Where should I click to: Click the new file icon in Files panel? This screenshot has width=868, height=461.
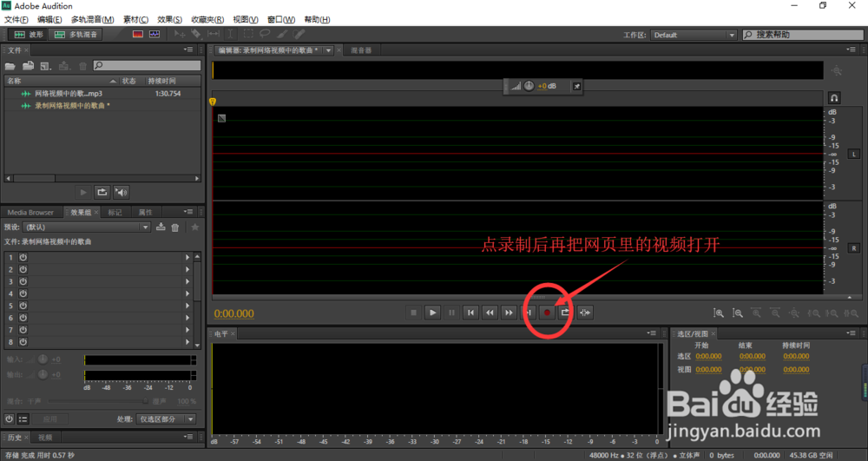pyautogui.click(x=46, y=66)
